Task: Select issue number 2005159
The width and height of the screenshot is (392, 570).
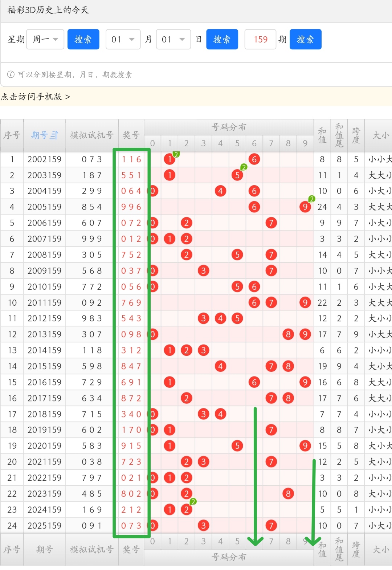Action: click(44, 207)
